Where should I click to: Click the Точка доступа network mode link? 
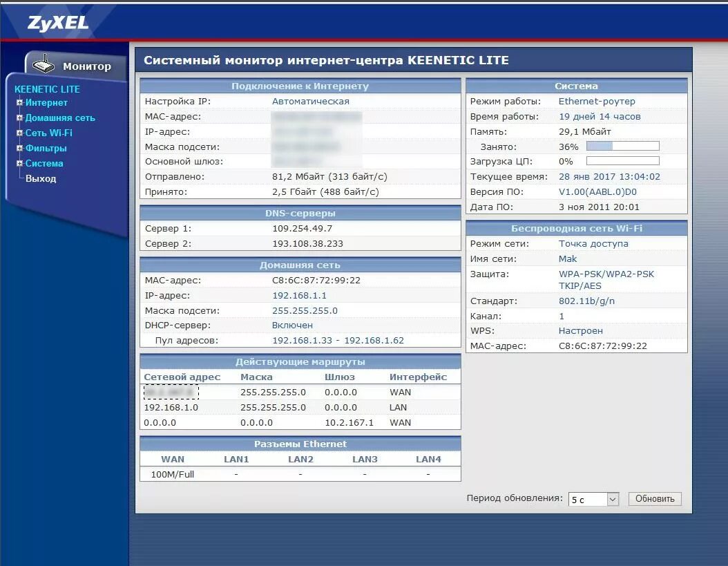click(x=593, y=243)
